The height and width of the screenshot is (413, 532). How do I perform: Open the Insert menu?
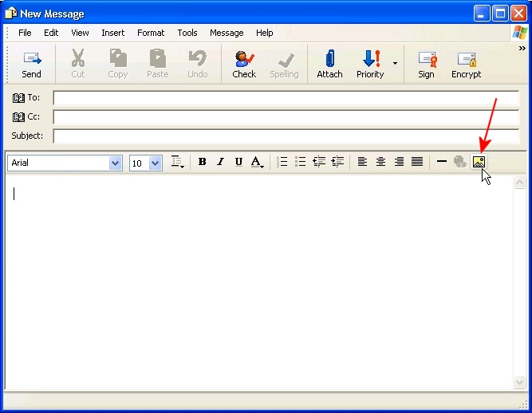click(x=113, y=33)
